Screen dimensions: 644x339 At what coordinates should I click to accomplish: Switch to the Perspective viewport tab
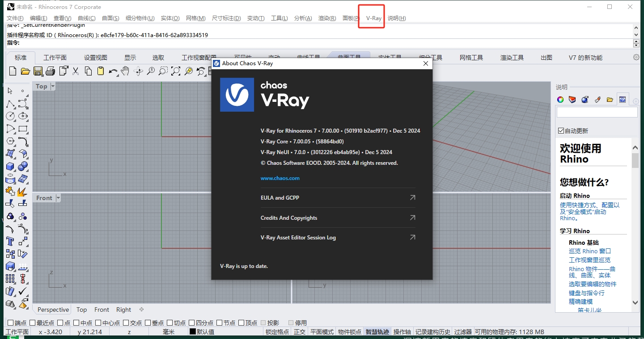53,310
